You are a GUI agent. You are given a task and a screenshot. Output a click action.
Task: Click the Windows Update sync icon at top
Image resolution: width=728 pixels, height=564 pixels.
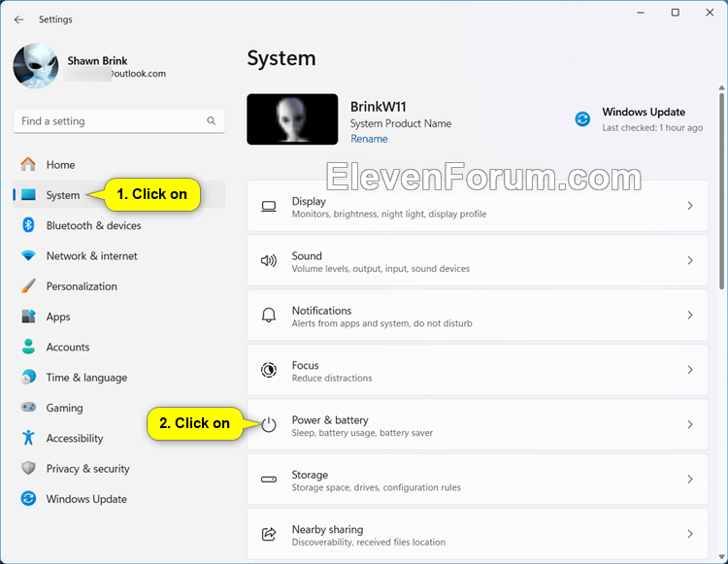[x=582, y=118]
